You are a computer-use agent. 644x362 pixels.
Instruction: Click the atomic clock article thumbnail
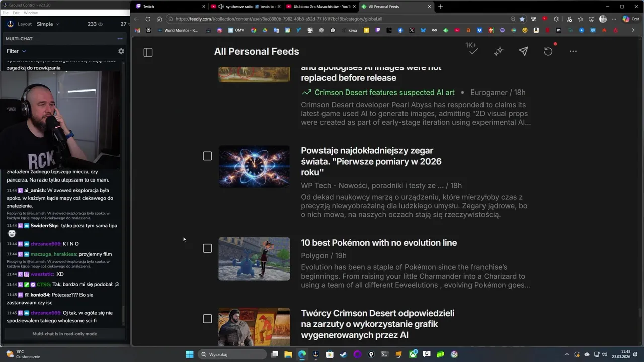click(254, 166)
